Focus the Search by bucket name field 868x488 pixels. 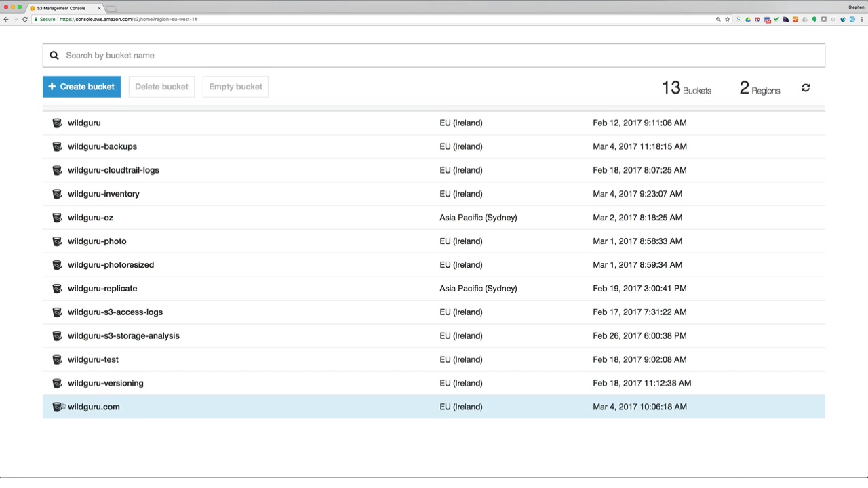pos(434,56)
